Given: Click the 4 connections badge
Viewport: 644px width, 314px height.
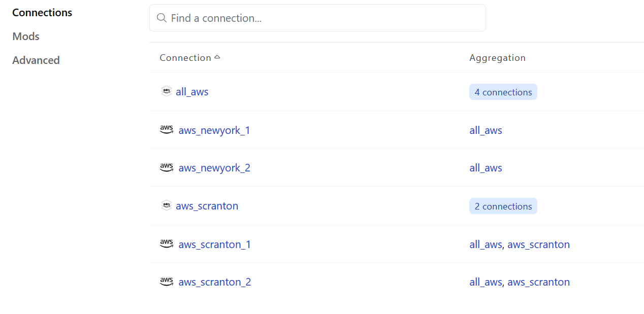Looking at the screenshot, I should (x=503, y=92).
